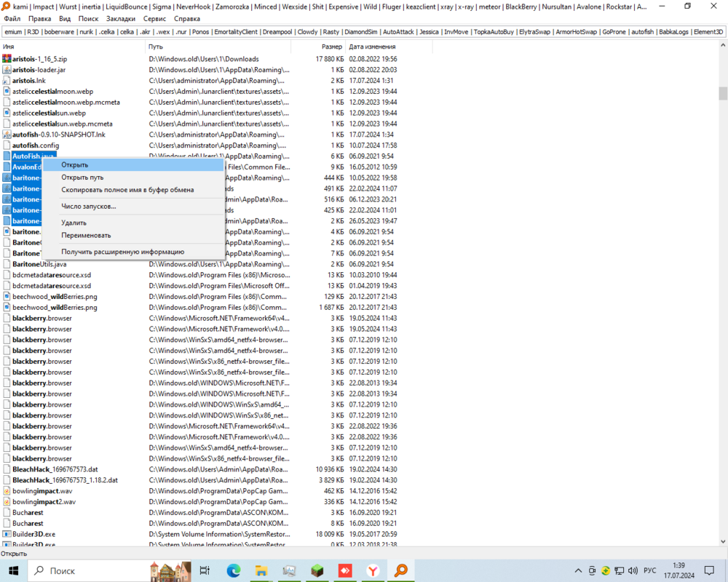
Task: Choose Переименовать in the context menu
Action: tap(133, 235)
